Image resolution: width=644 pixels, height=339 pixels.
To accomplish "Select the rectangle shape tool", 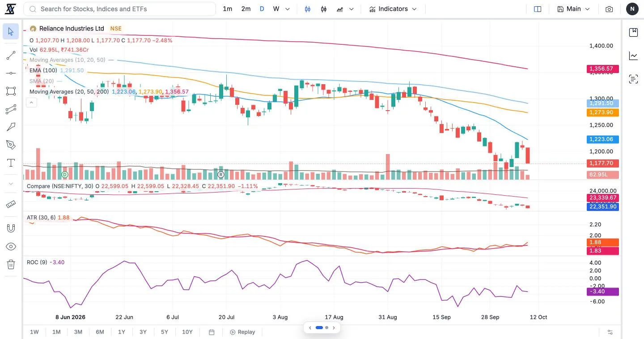I will 11,91.
